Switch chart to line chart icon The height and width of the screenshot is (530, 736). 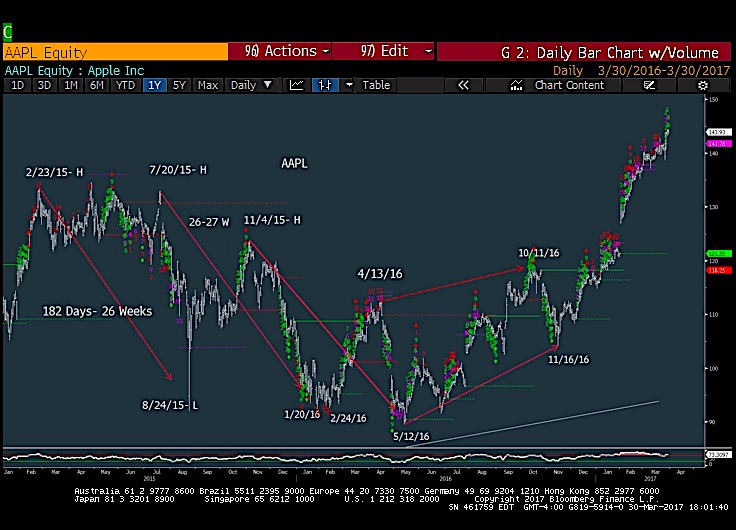pos(296,85)
